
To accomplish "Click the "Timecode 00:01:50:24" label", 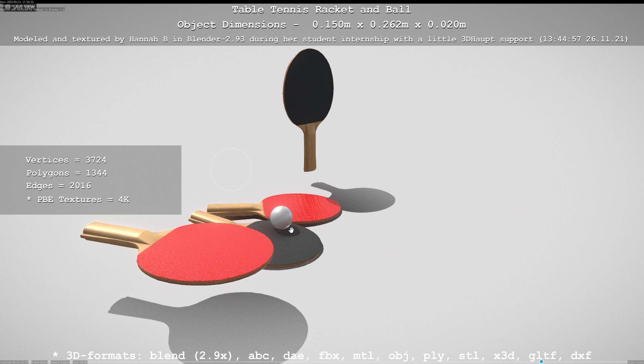I will [14, 362].
